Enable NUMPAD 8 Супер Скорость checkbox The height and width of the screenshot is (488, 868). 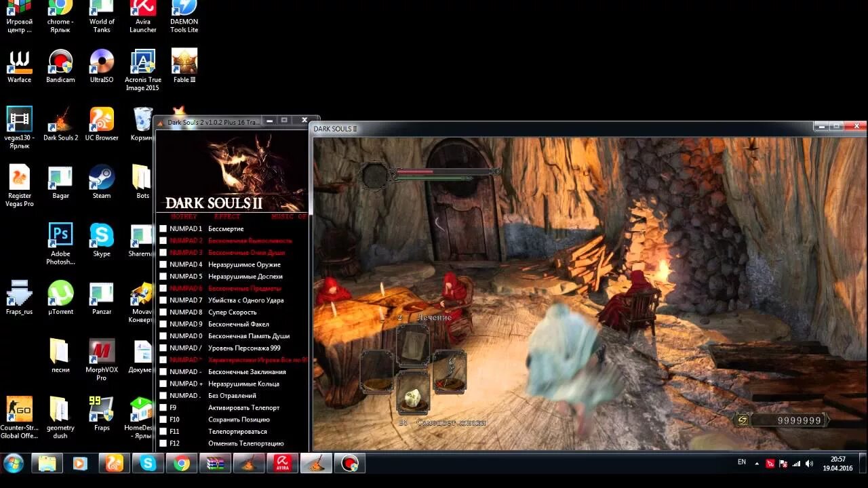163,312
